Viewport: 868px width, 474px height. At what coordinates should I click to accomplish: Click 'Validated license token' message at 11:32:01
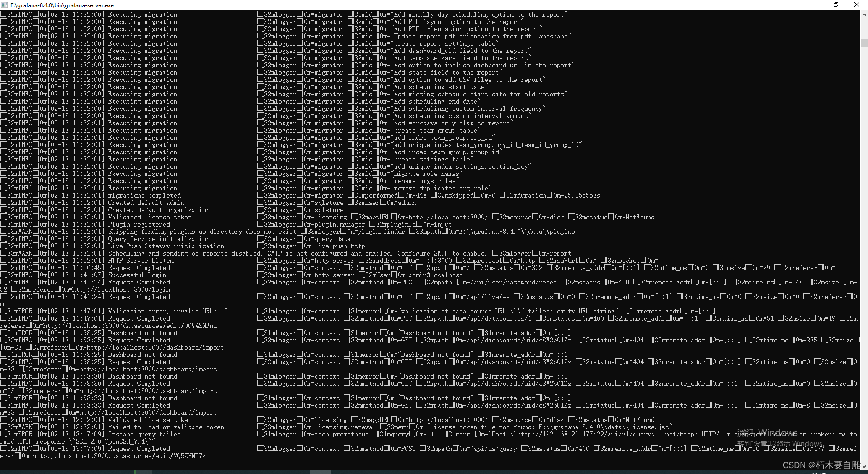[x=150, y=217]
